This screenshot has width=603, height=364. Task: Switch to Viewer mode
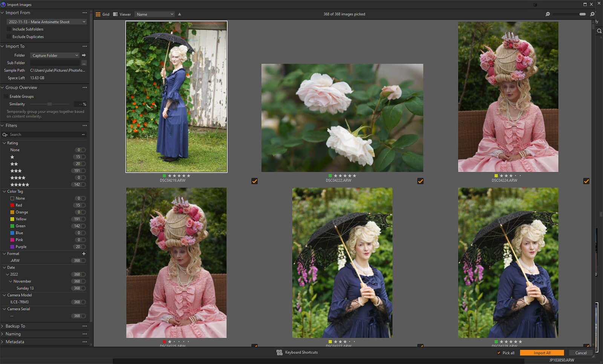pos(122,14)
